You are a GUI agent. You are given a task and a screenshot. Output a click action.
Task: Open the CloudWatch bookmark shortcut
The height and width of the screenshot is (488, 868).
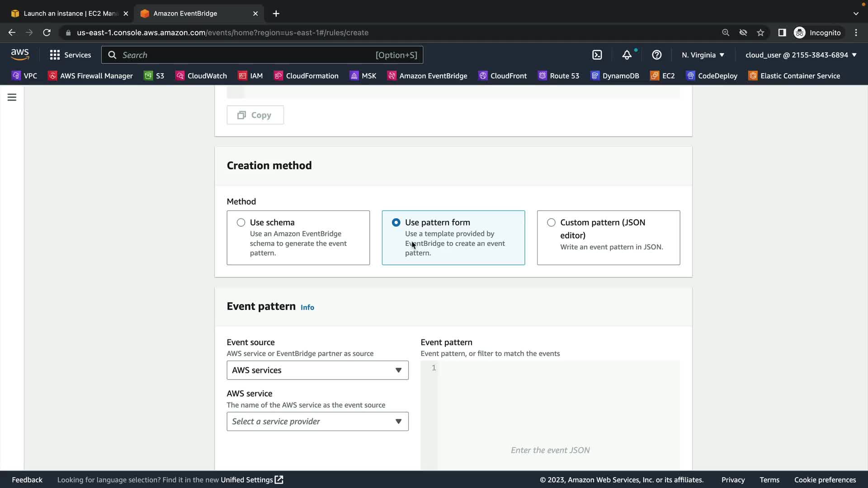(201, 76)
